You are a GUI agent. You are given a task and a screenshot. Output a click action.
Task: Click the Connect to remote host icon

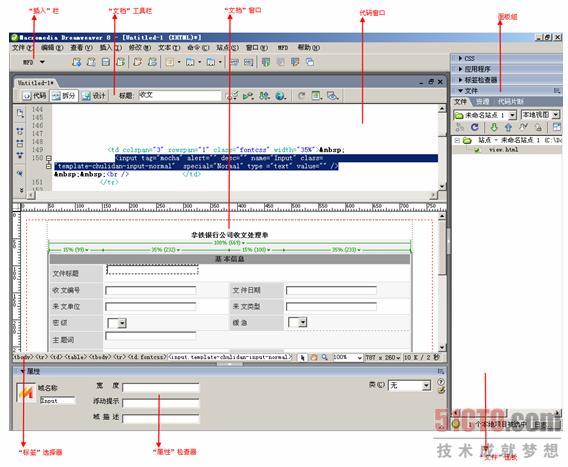click(x=460, y=127)
